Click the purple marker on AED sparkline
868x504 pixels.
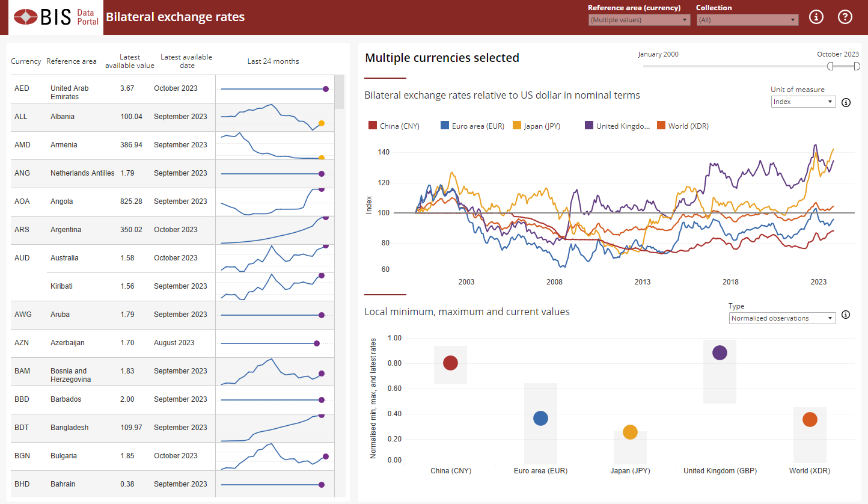coord(326,89)
